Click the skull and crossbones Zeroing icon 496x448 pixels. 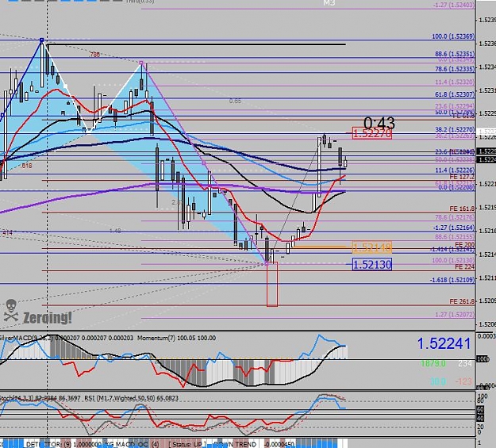click(x=11, y=311)
